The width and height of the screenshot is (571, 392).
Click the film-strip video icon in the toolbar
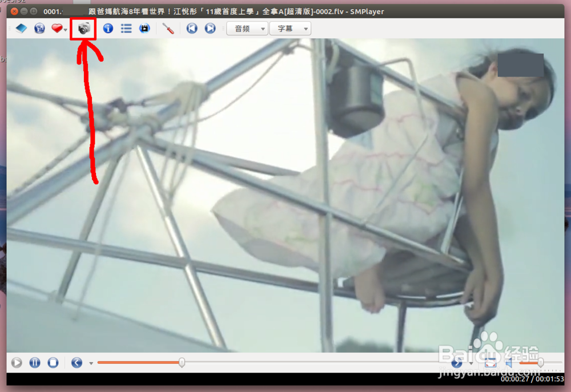(x=144, y=28)
